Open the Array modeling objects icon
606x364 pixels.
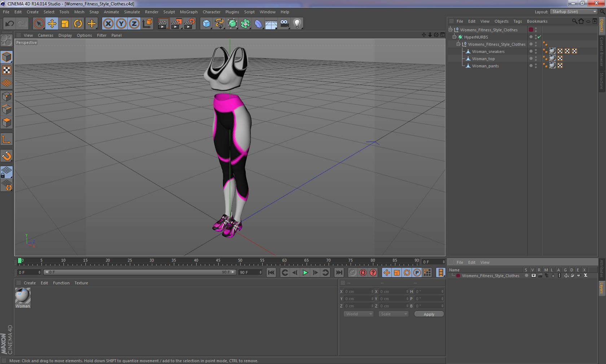coord(245,24)
